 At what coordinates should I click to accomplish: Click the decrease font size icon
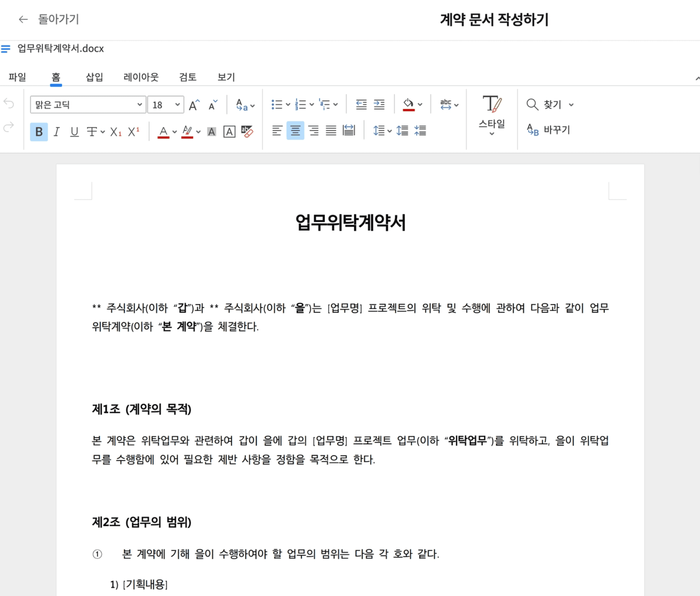coord(212,105)
